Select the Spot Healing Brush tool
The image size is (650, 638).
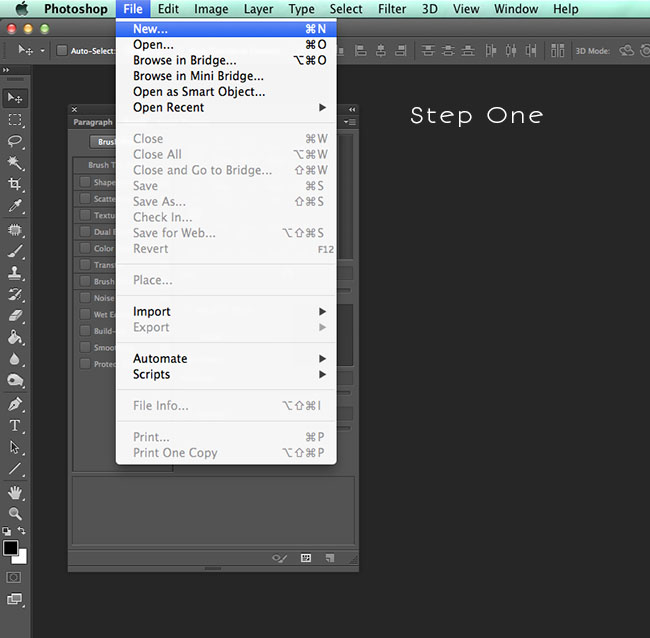[15, 230]
